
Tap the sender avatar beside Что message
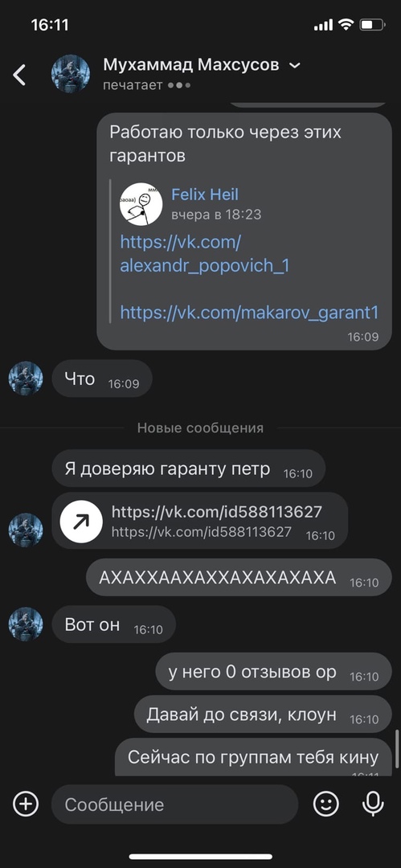[26, 378]
